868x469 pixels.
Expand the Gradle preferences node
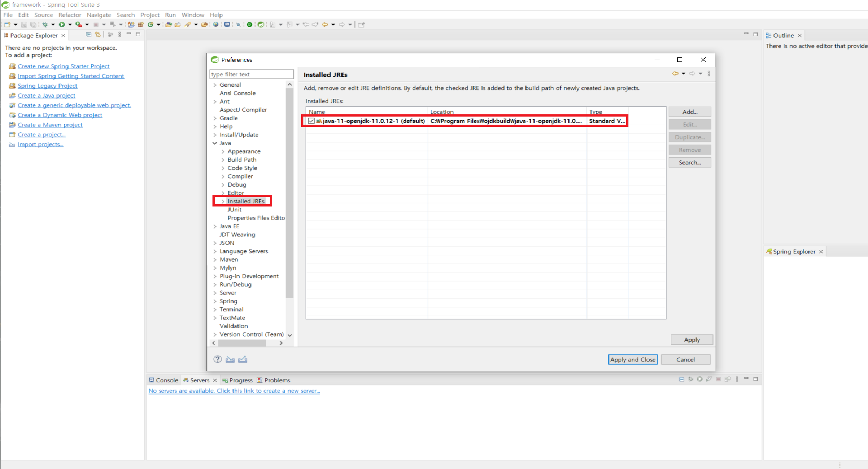point(215,118)
